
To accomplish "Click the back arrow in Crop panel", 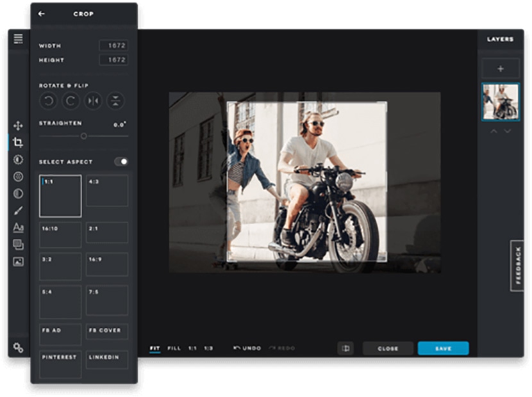I will (42, 13).
